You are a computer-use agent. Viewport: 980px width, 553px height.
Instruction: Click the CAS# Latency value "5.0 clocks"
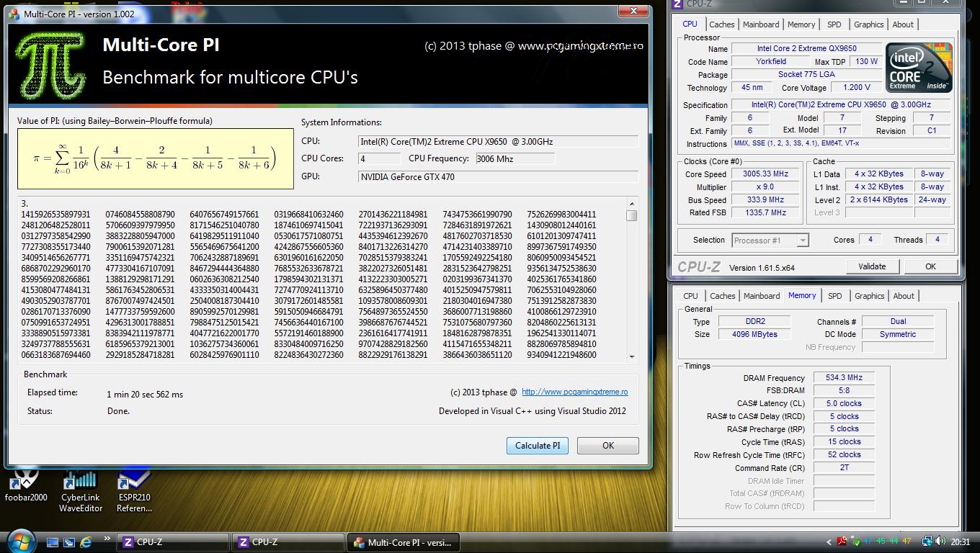coord(844,404)
